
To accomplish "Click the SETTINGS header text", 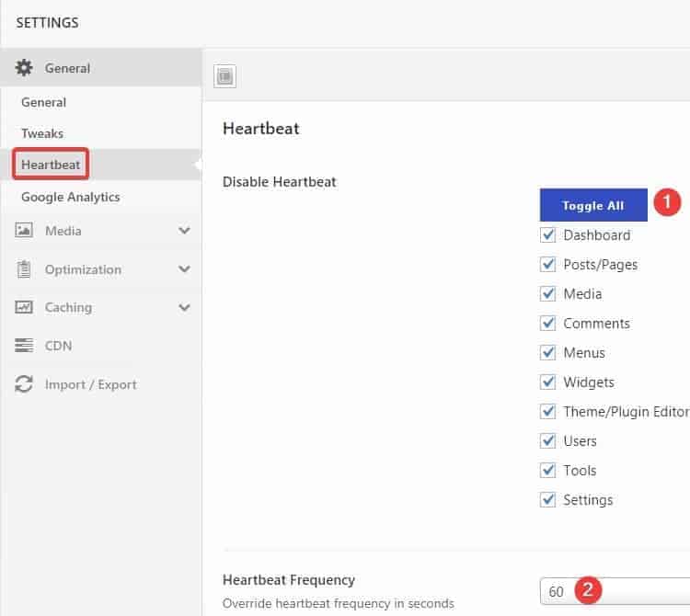I will coord(48,22).
